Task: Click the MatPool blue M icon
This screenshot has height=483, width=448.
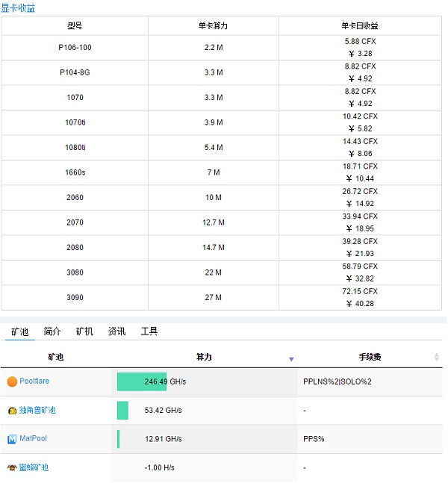Action: (x=12, y=439)
